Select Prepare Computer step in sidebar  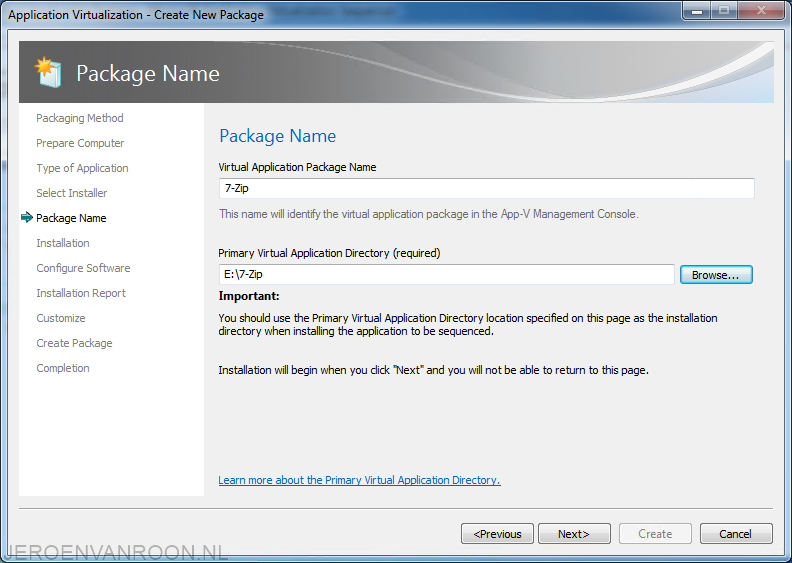(80, 143)
